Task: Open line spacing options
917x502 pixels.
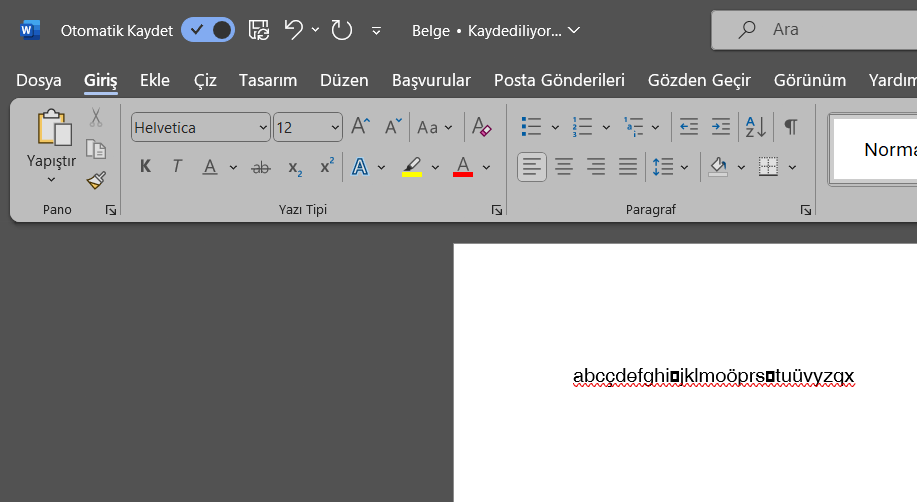Action: click(x=670, y=167)
